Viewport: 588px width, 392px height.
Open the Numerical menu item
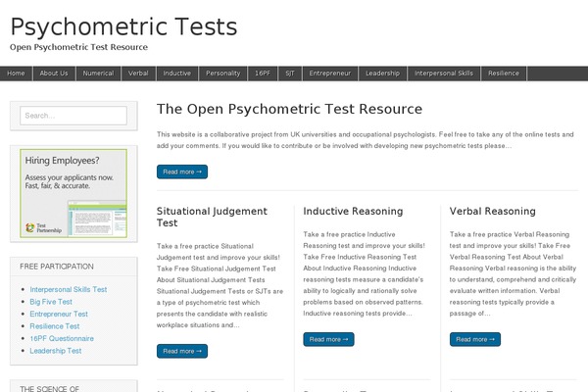tap(98, 73)
